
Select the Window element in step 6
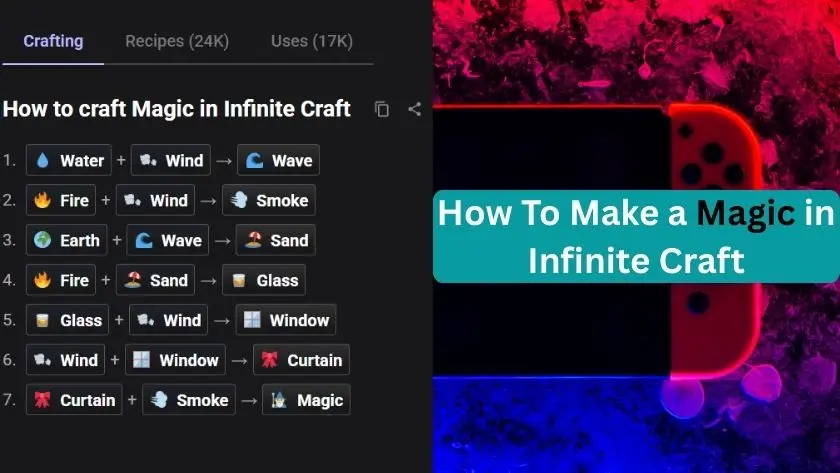coord(176,360)
